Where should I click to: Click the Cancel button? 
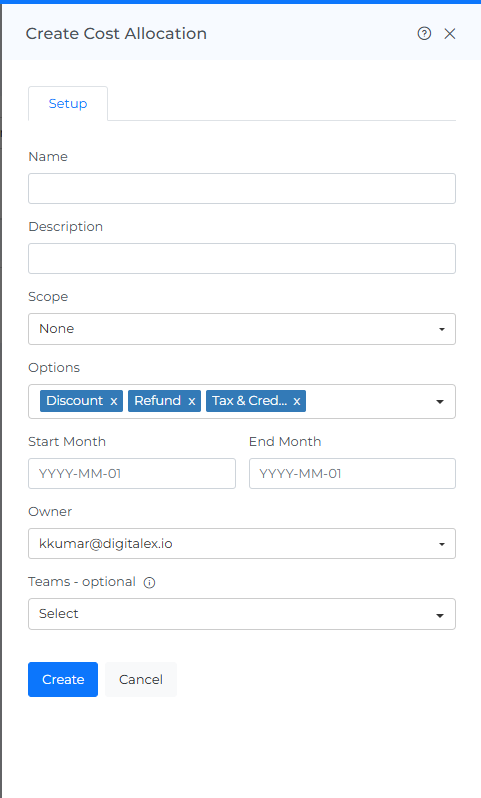pos(140,679)
